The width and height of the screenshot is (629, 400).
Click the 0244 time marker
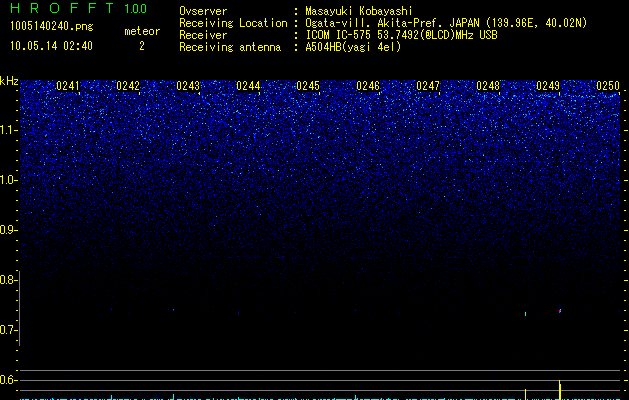(x=248, y=86)
